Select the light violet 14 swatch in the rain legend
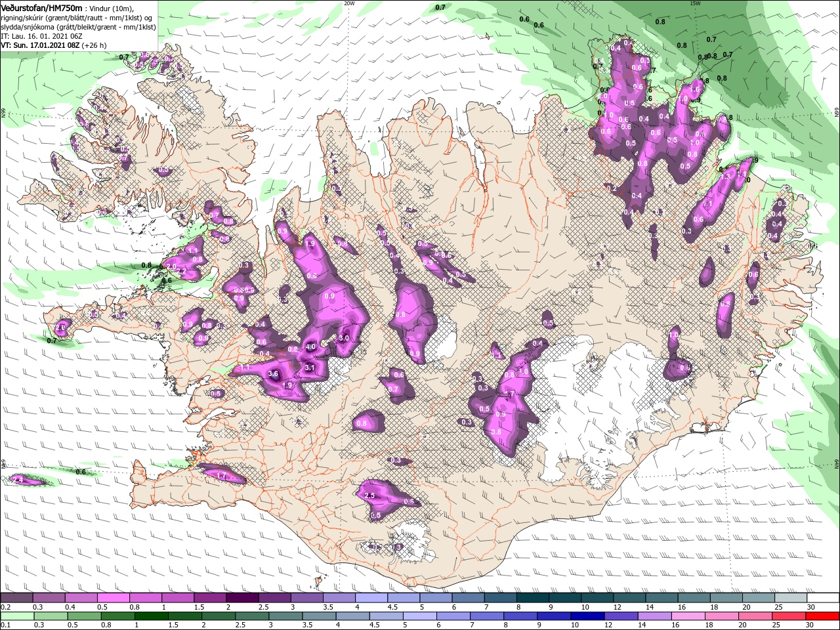The image size is (840, 630). [x=654, y=616]
